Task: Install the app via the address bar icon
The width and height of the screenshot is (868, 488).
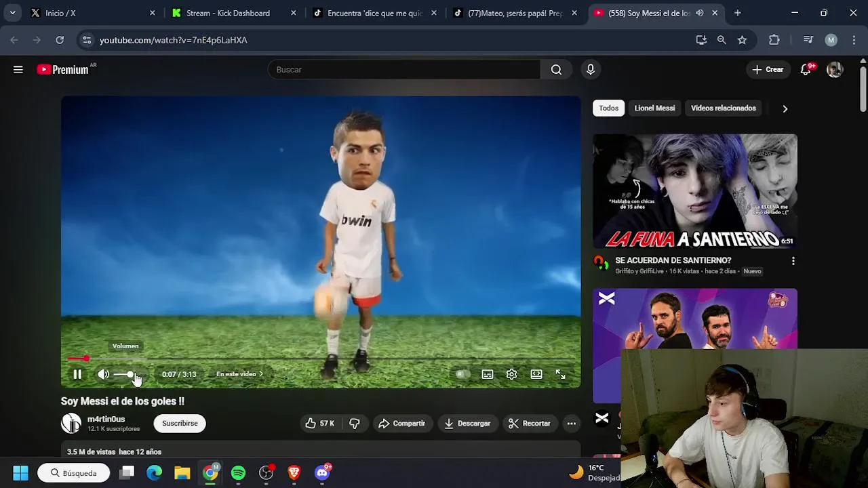Action: 701,40
